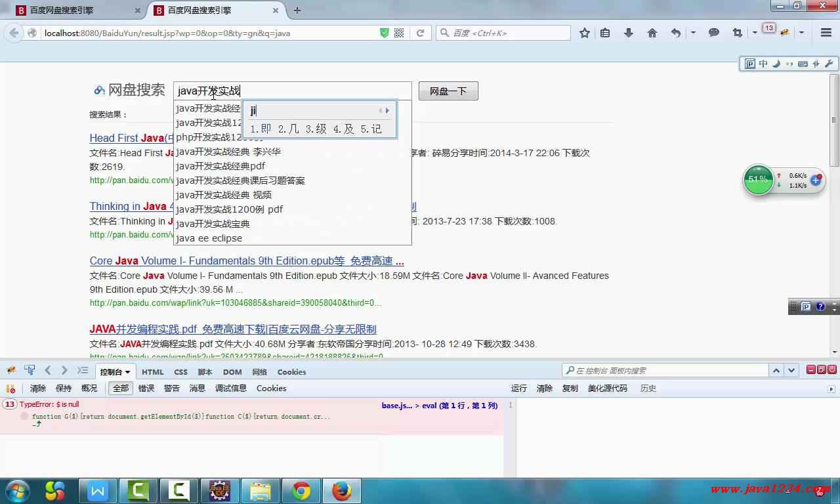
Task: Filter console by 错误
Action: point(146,388)
